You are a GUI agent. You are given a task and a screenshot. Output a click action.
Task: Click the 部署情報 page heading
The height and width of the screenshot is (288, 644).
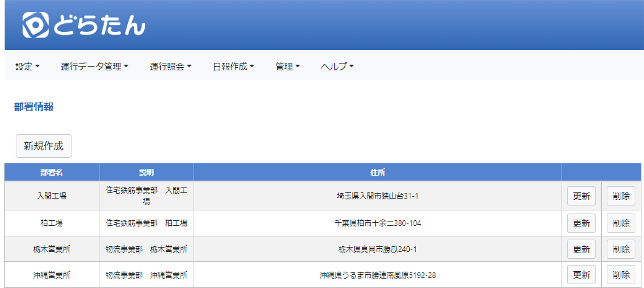pos(34,107)
